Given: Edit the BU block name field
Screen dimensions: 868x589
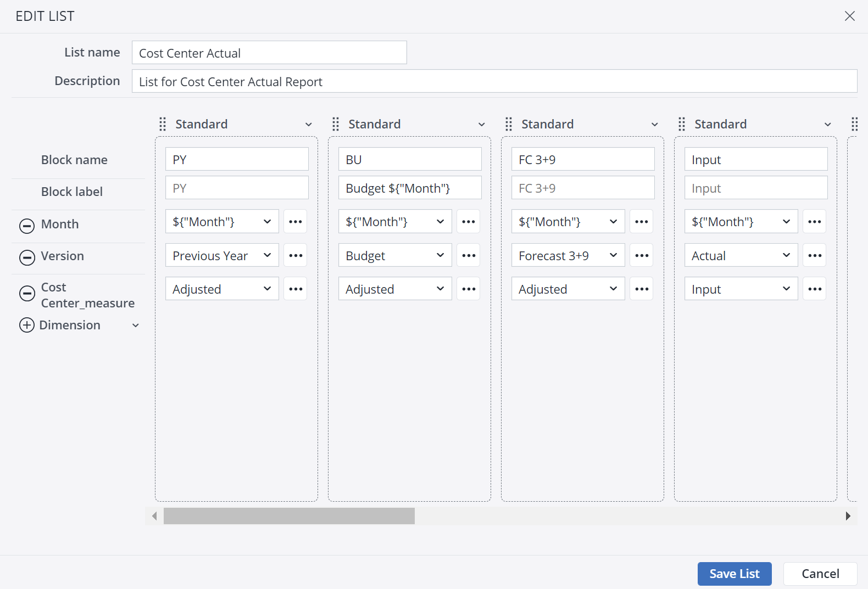Looking at the screenshot, I should click(x=410, y=159).
